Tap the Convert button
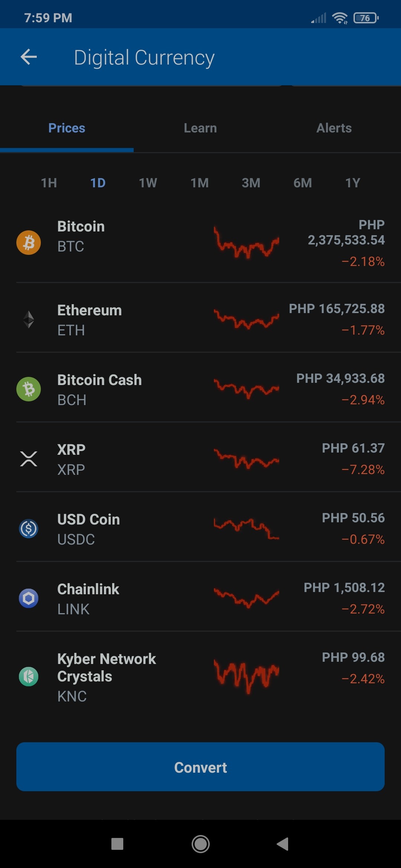The height and width of the screenshot is (868, 401). pos(200,767)
